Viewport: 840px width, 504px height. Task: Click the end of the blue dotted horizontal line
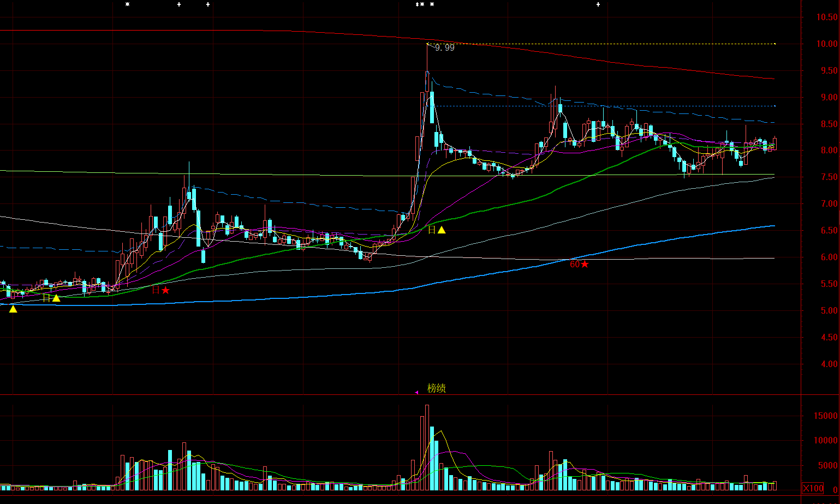coord(774,106)
